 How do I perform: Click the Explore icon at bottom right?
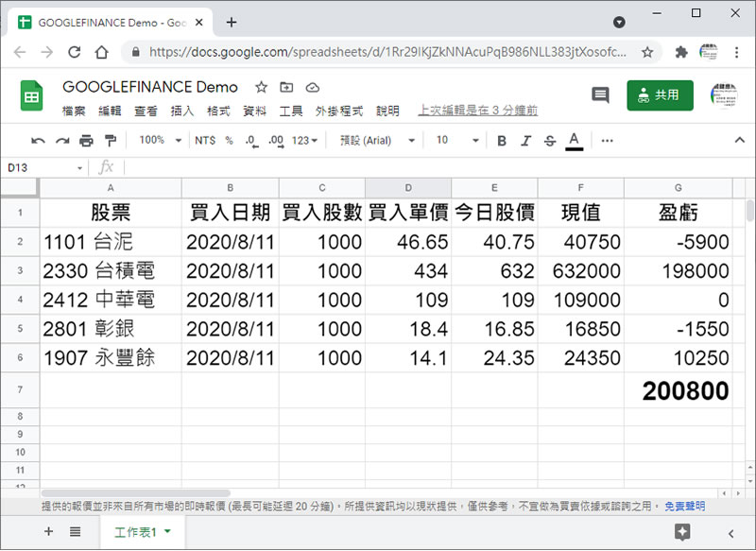click(682, 532)
